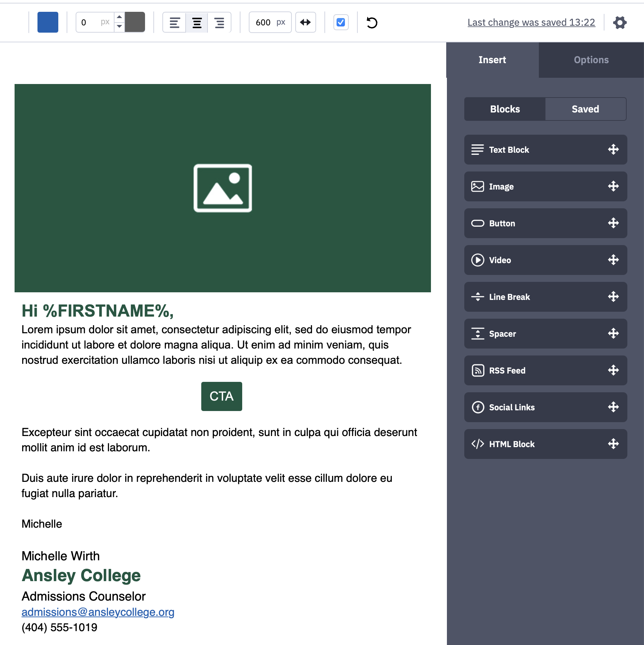
Task: Click the undo/revert circular arrow icon
Action: click(372, 23)
